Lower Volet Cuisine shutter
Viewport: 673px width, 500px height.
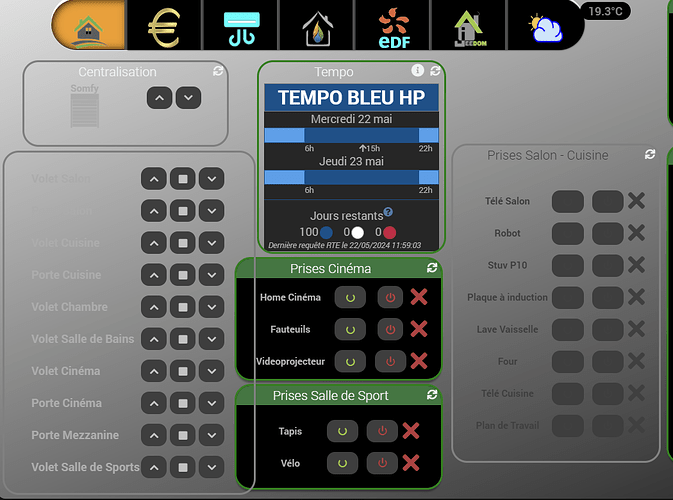(212, 243)
